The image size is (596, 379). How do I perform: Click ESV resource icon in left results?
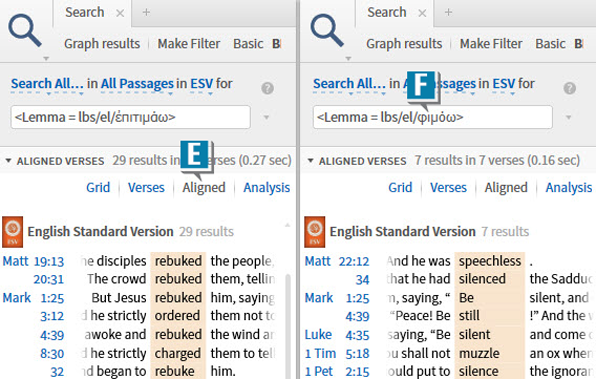pos(13,232)
